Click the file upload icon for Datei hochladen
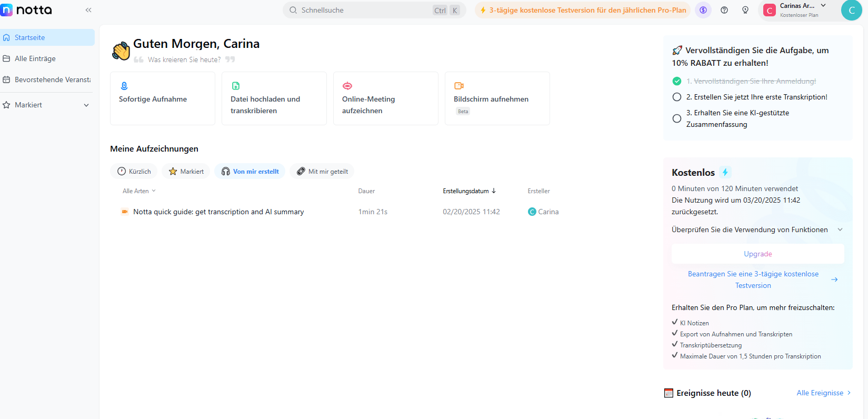 (236, 86)
